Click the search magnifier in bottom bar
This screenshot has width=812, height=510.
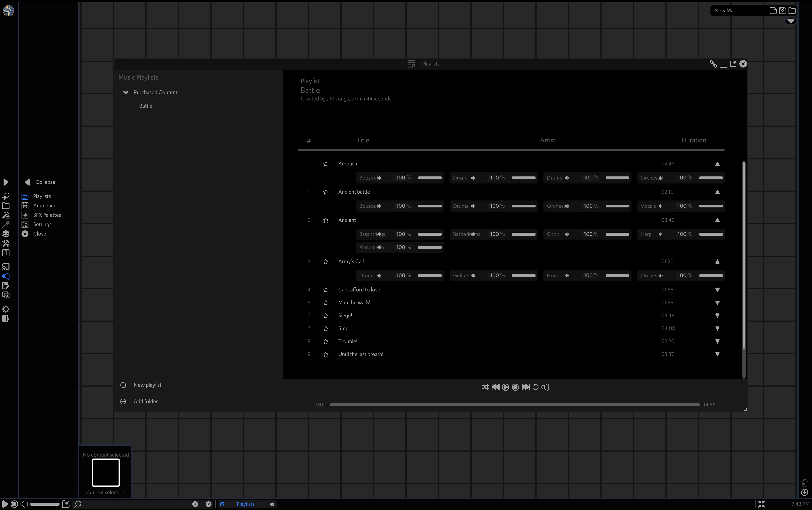pos(78,504)
